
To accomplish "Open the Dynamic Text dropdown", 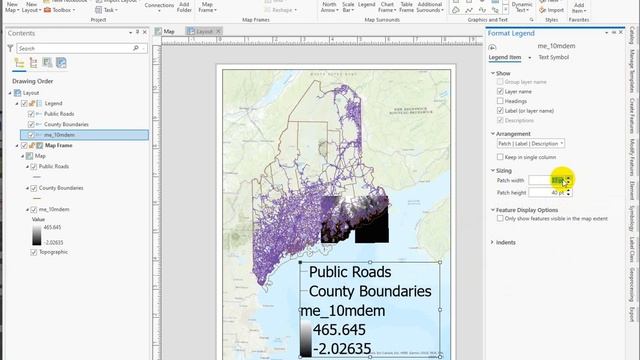I will tap(522, 7).
